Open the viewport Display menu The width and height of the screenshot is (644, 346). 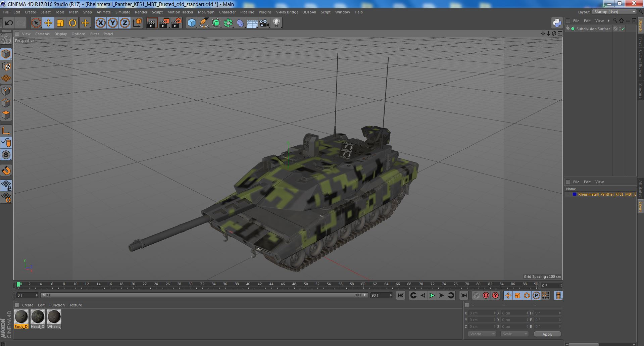60,34
